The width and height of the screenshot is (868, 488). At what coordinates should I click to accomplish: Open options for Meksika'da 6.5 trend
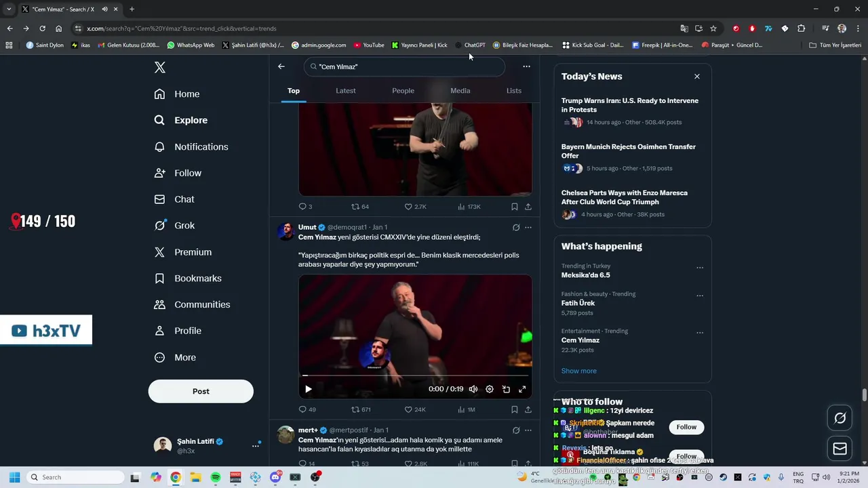(700, 268)
